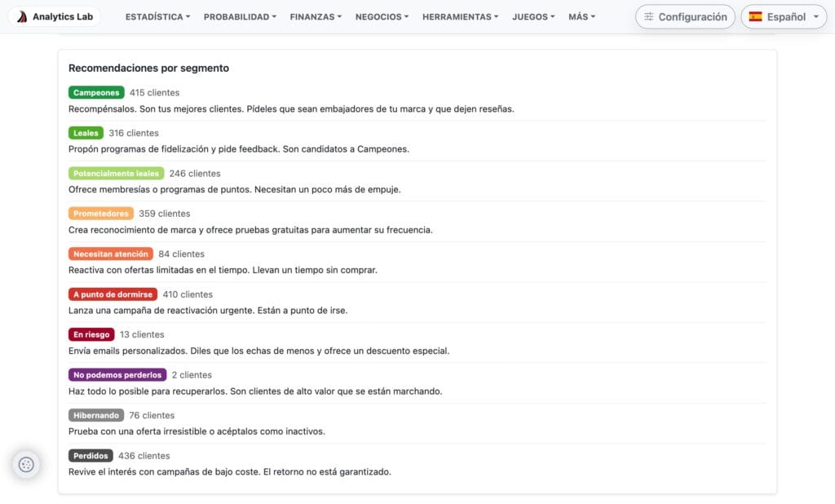Viewport: 835px width, 504px height.
Task: Expand the FINANZAS menu
Action: pos(316,16)
